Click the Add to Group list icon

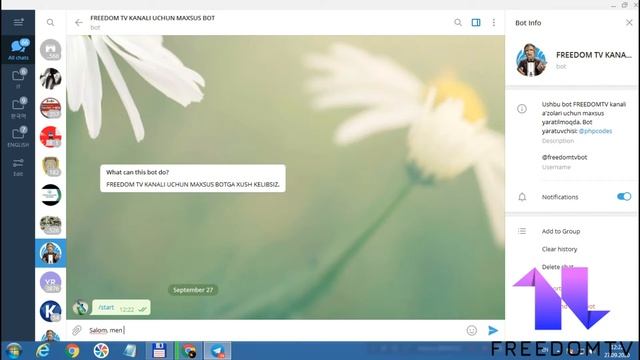click(522, 231)
